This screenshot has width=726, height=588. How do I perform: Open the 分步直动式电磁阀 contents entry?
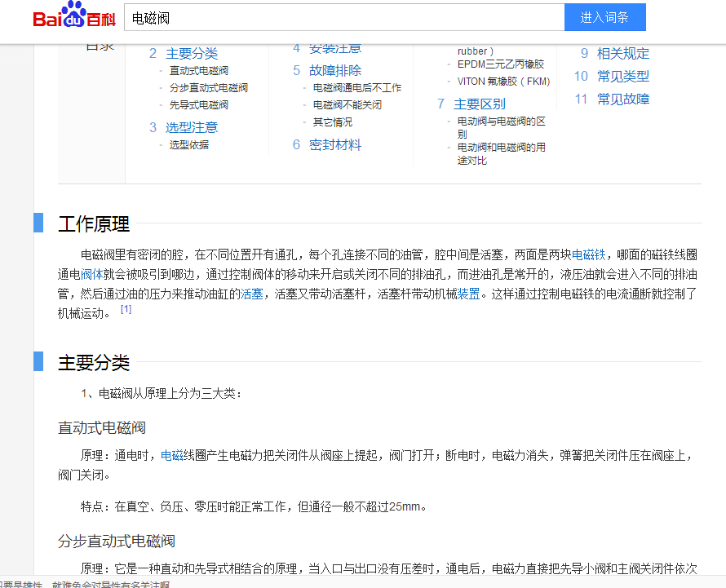click(x=208, y=87)
